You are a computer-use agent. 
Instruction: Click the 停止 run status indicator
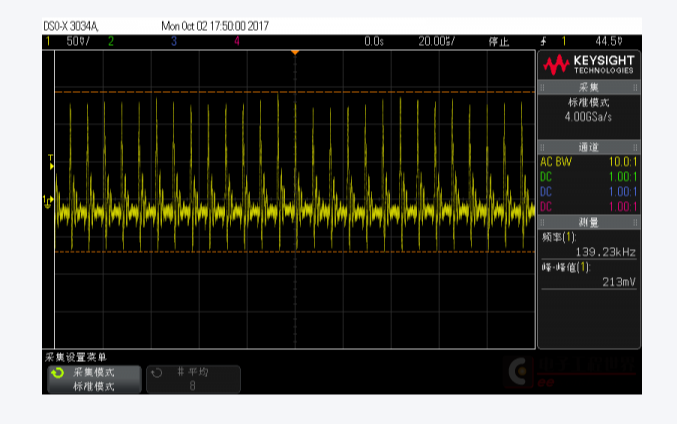click(x=498, y=41)
